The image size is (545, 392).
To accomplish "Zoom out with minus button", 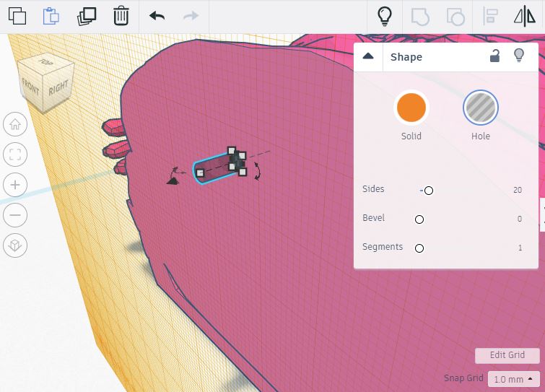I will coord(15,215).
